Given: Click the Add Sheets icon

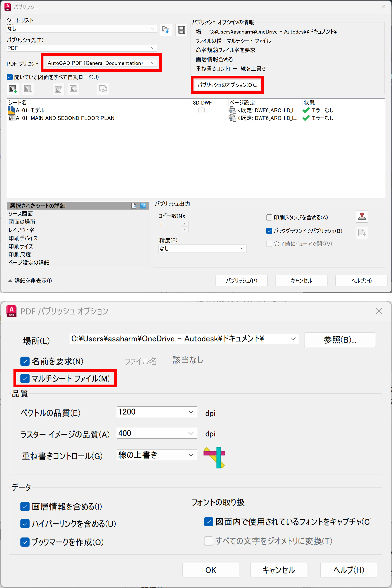Looking at the screenshot, I should coord(13,89).
